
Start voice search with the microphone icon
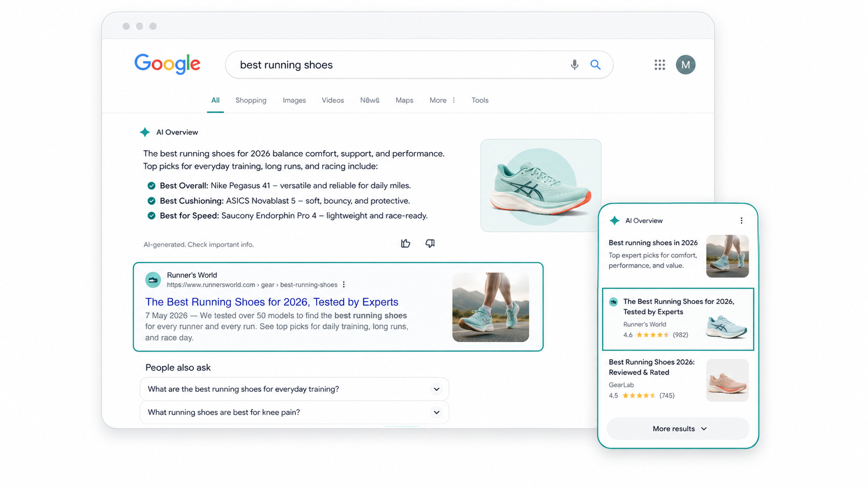[574, 64]
